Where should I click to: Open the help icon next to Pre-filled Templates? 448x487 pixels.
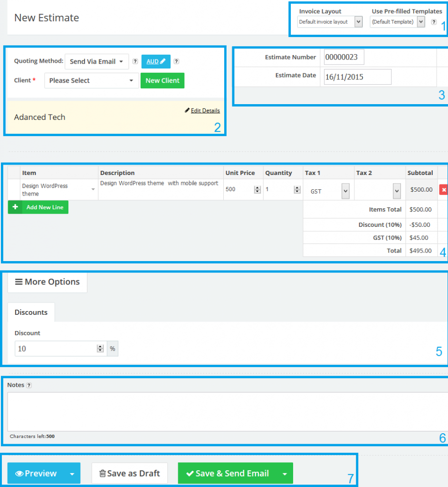[x=433, y=21]
